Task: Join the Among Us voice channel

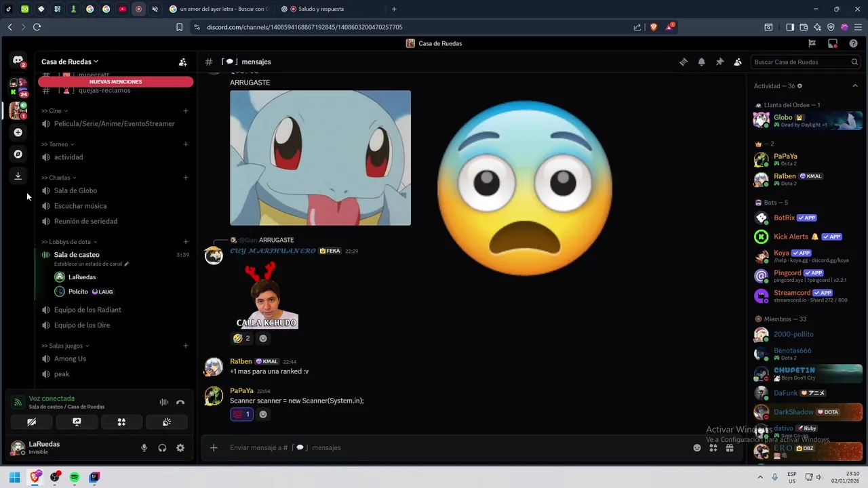Action: tap(115, 359)
